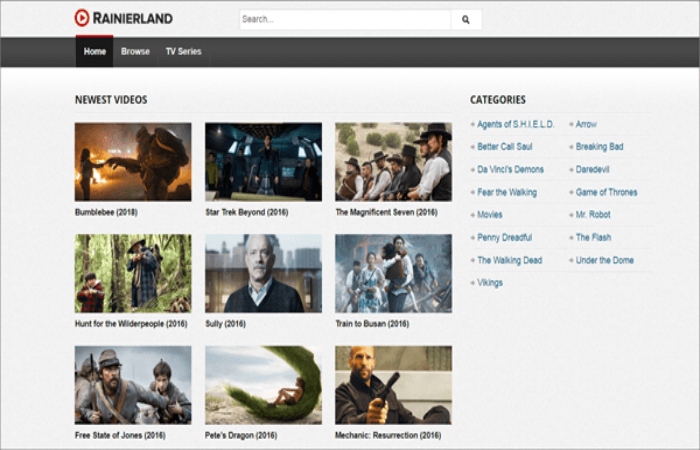Click The Magnificent Seven (2016) title

point(387,212)
